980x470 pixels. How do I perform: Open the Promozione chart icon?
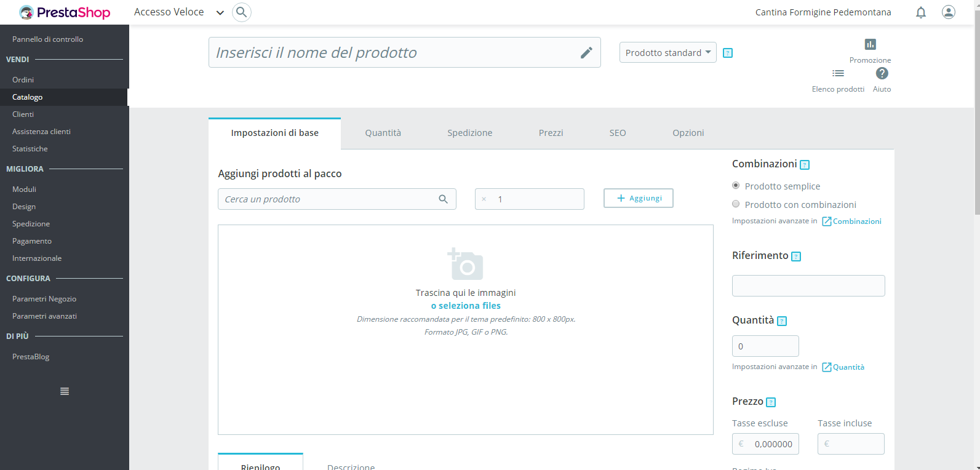[870, 44]
